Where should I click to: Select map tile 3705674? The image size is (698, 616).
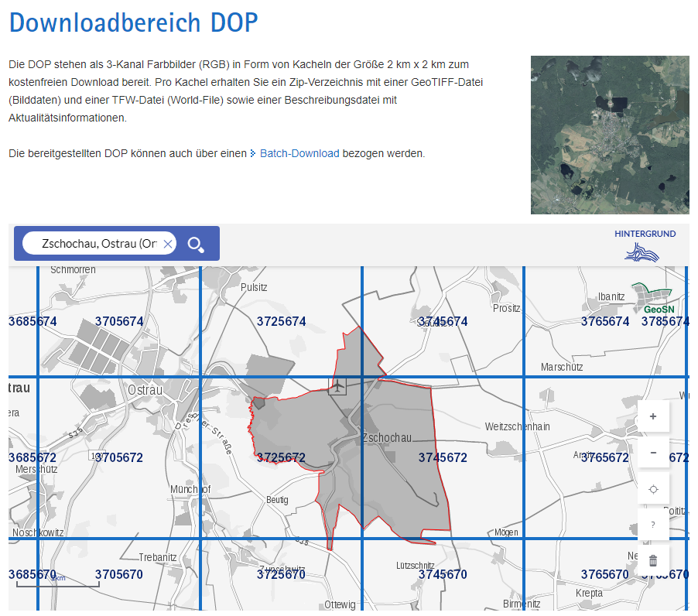click(119, 321)
